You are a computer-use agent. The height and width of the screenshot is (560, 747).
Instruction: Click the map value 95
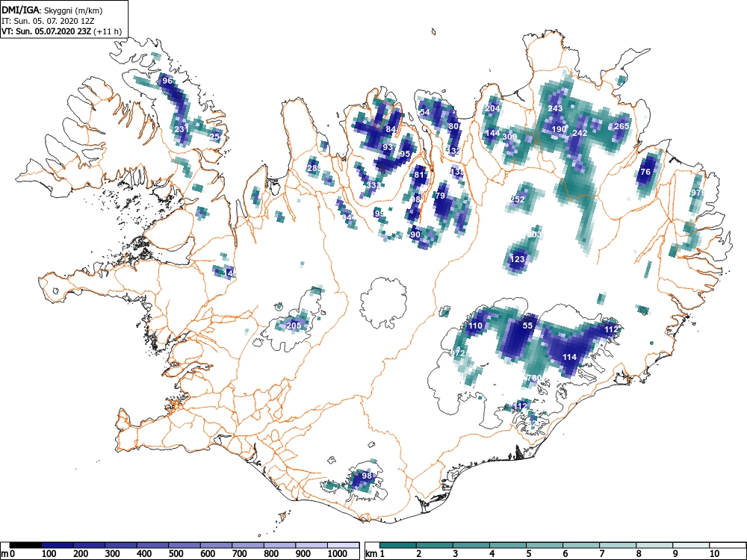point(405,154)
